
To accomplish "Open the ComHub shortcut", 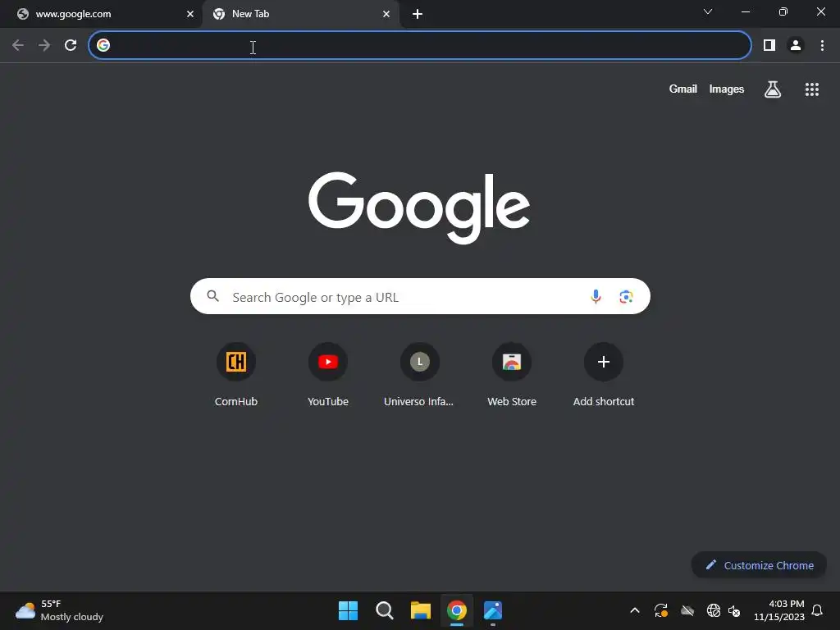I will 235,375.
